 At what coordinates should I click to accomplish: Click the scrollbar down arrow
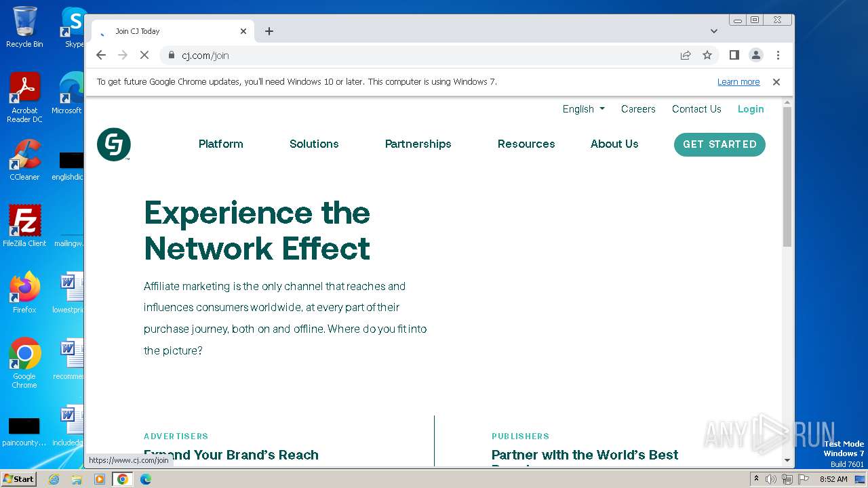click(x=787, y=460)
